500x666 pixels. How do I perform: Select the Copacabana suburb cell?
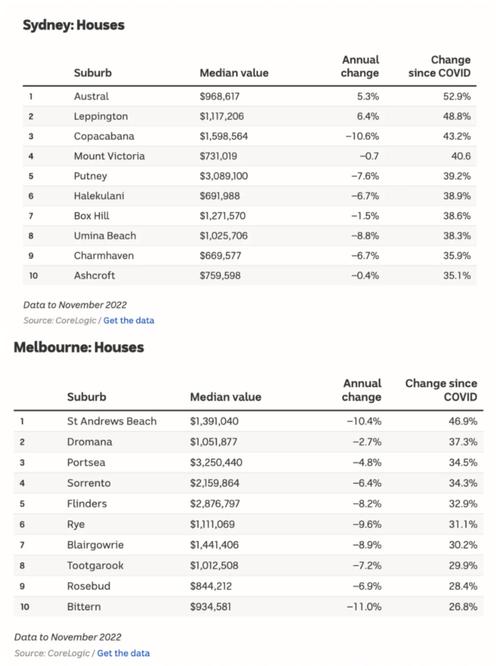pyautogui.click(x=104, y=136)
